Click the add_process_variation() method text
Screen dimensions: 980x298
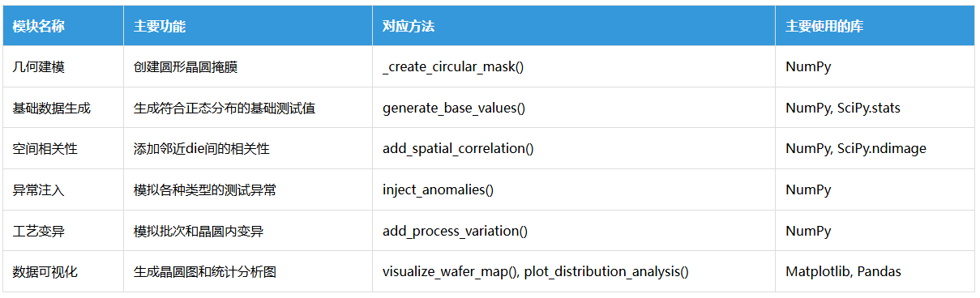click(x=455, y=231)
